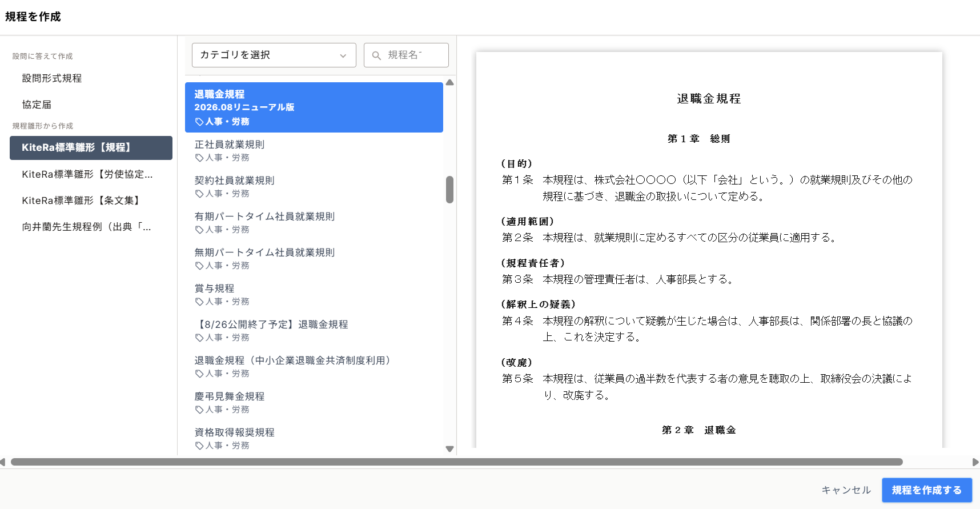
Task: Choose the 慶弔見舞金規程 template
Action: pyautogui.click(x=314, y=403)
